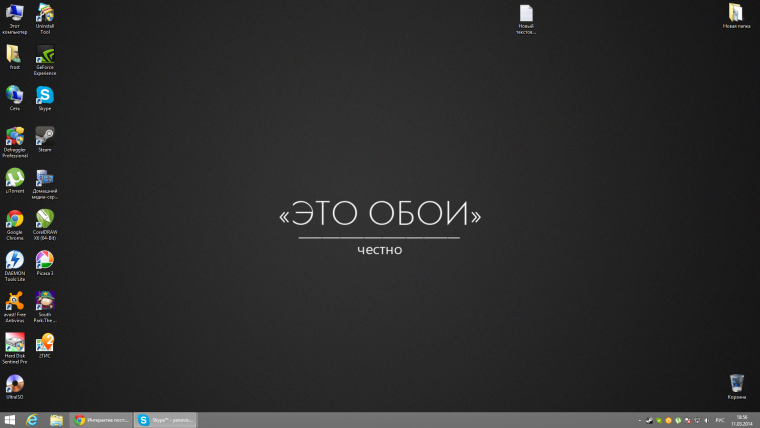Open File Explorer from the taskbar
Viewport: 760px width, 428px height.
pos(56,420)
